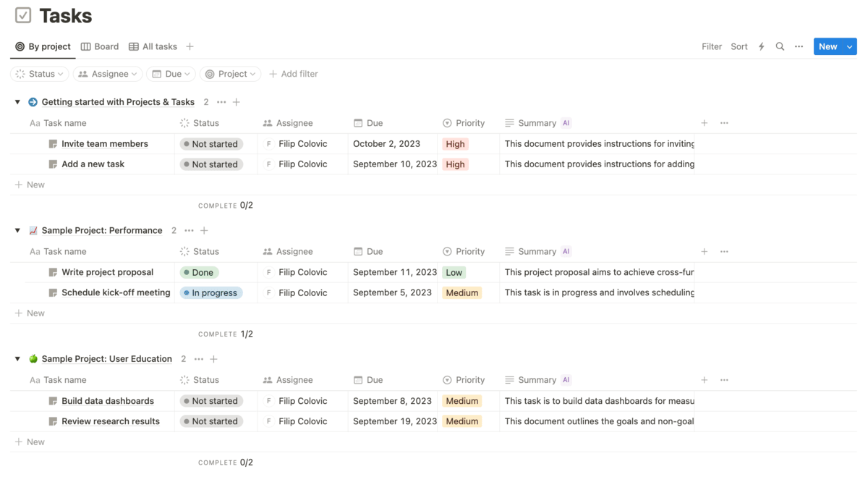This screenshot has height=477, width=868.
Task: Open the toolbar three-dot options menu
Action: (799, 46)
